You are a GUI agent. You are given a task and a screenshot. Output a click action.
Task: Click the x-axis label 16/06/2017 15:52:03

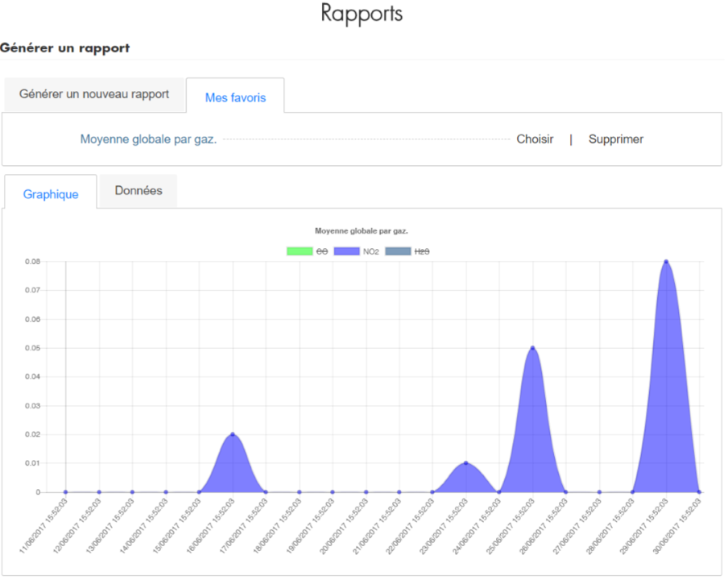point(210,526)
